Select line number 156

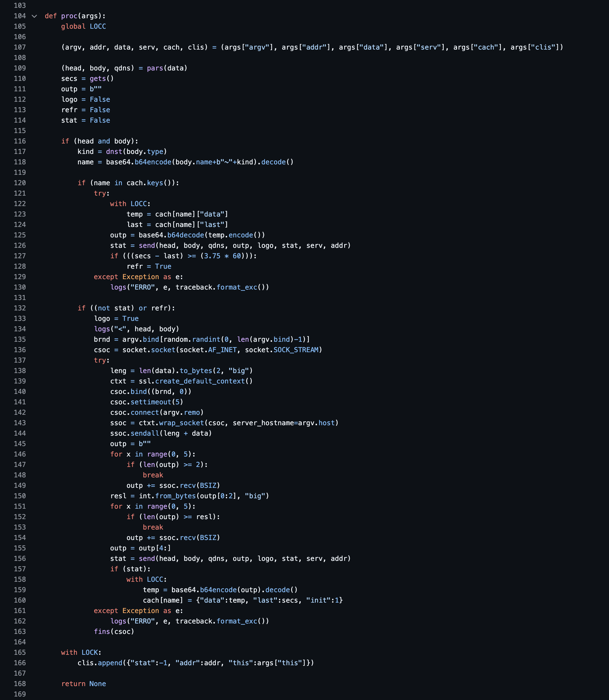(x=20, y=559)
